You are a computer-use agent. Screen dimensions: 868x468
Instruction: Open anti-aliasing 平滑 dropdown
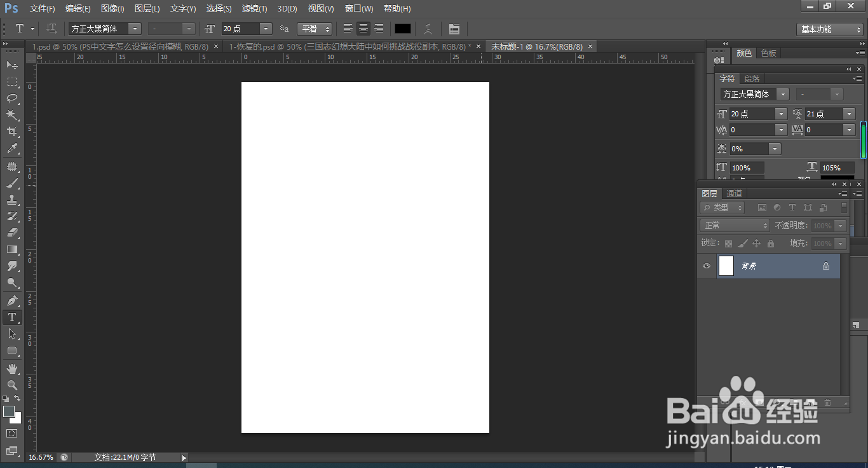coord(315,29)
